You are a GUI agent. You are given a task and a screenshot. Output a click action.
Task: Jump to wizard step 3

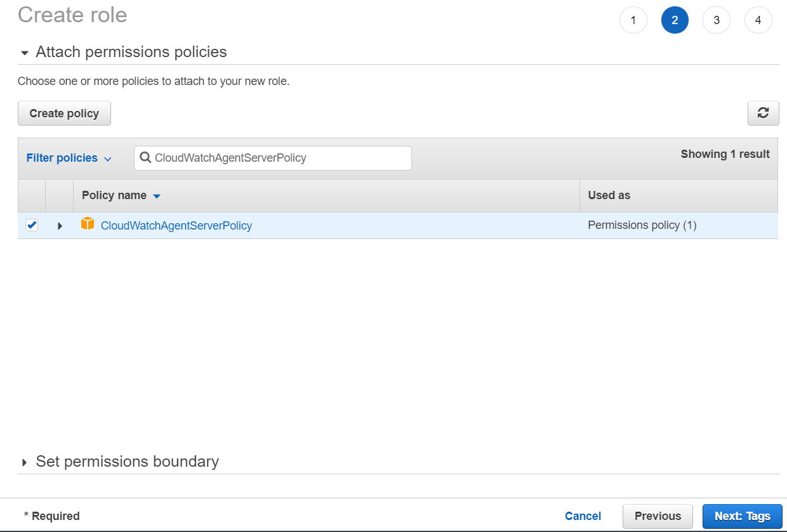(x=717, y=20)
